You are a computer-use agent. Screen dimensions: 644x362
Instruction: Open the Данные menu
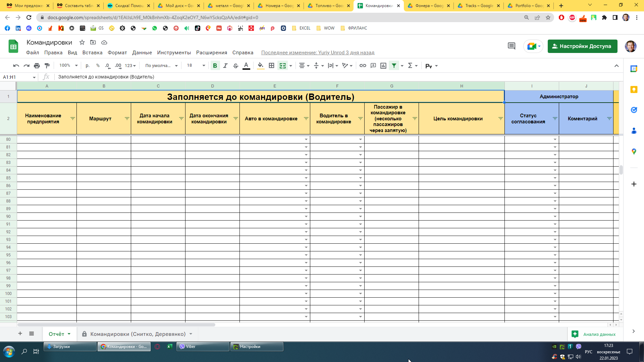point(142,53)
